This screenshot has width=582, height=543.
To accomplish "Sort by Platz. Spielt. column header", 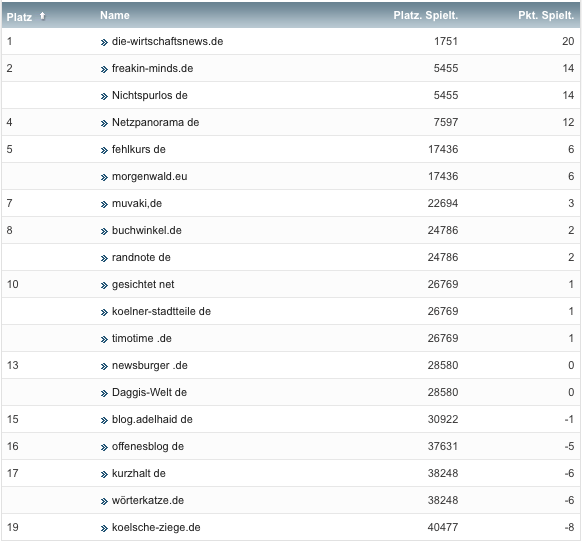I will click(426, 15).
